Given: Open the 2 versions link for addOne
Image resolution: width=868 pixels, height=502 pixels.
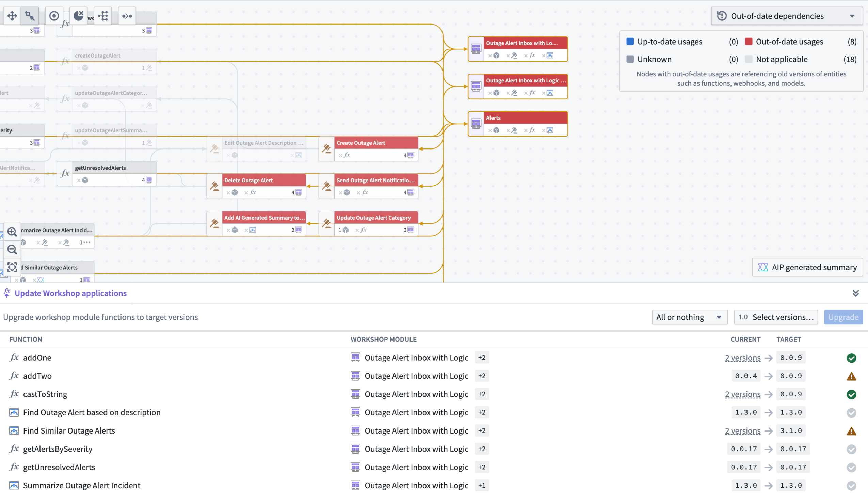Looking at the screenshot, I should (x=742, y=358).
